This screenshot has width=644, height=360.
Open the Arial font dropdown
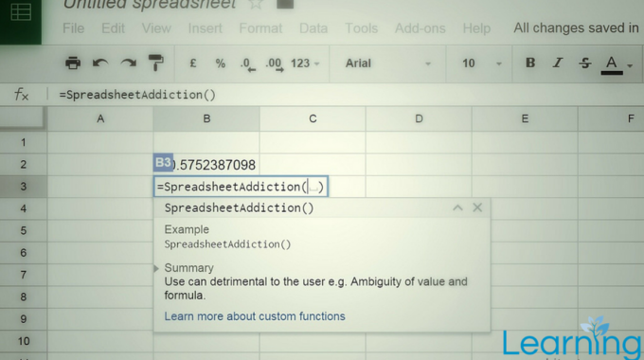(387, 63)
